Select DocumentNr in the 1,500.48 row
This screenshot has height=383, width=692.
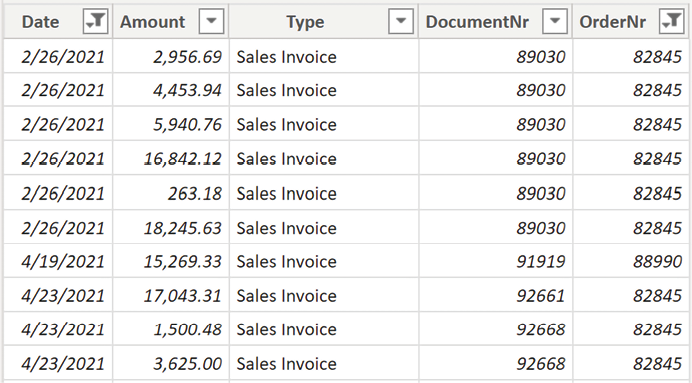pos(496,329)
